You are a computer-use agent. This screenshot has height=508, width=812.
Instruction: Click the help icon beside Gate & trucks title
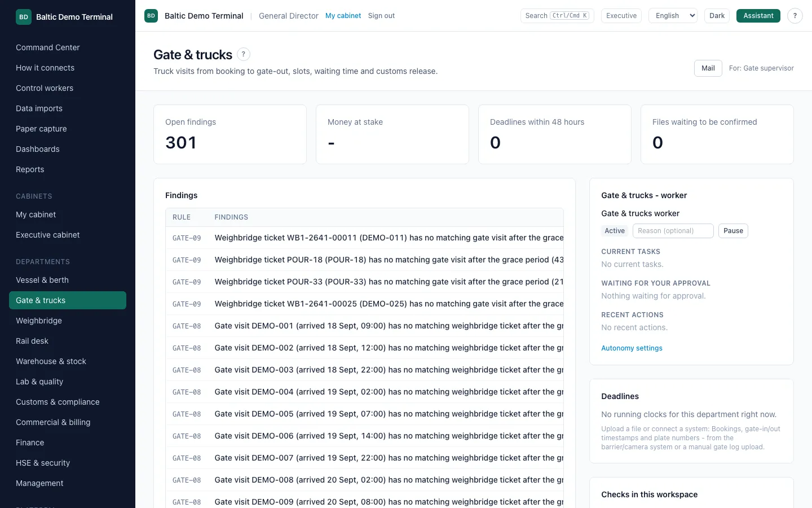[243, 54]
